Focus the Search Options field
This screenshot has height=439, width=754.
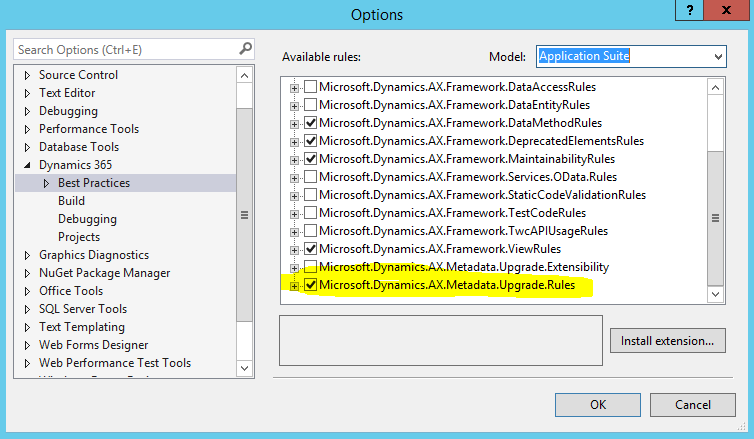point(127,50)
